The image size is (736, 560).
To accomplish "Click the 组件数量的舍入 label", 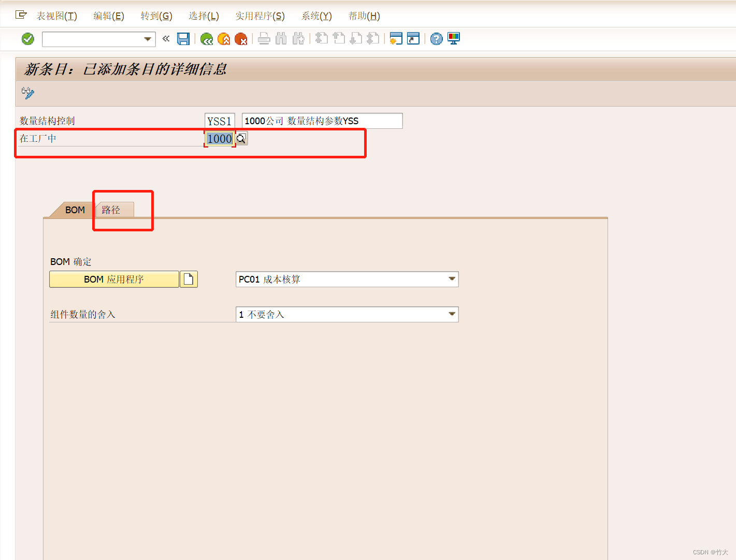I will click(83, 314).
